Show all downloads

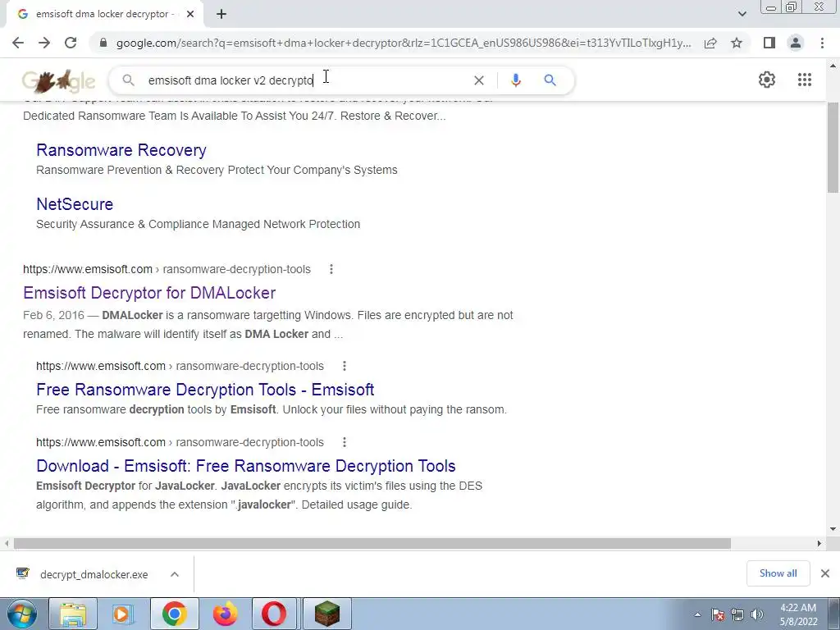pyautogui.click(x=778, y=573)
